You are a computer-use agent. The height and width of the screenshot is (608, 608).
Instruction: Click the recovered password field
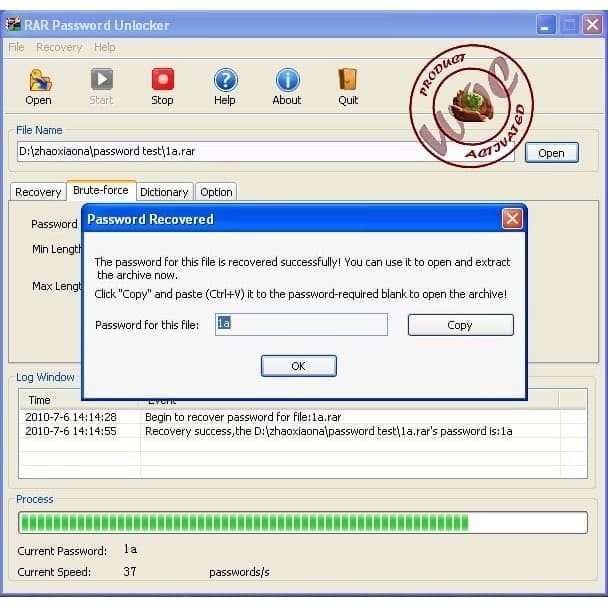click(x=301, y=325)
